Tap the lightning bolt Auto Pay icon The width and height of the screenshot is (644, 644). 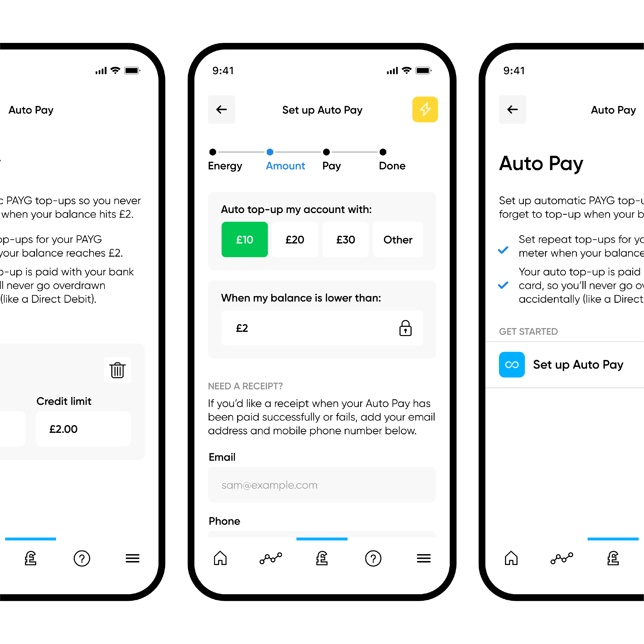[425, 110]
